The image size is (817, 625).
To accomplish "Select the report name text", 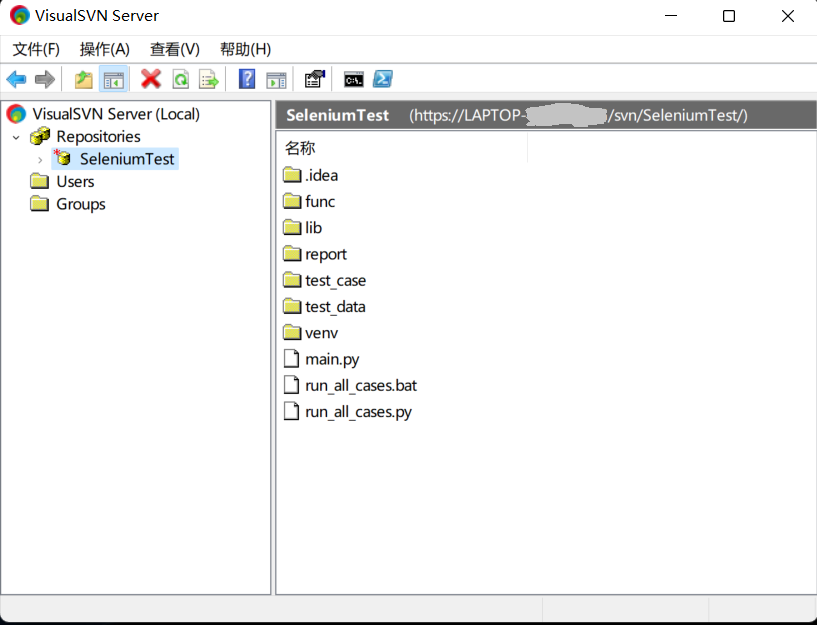I will pos(326,254).
